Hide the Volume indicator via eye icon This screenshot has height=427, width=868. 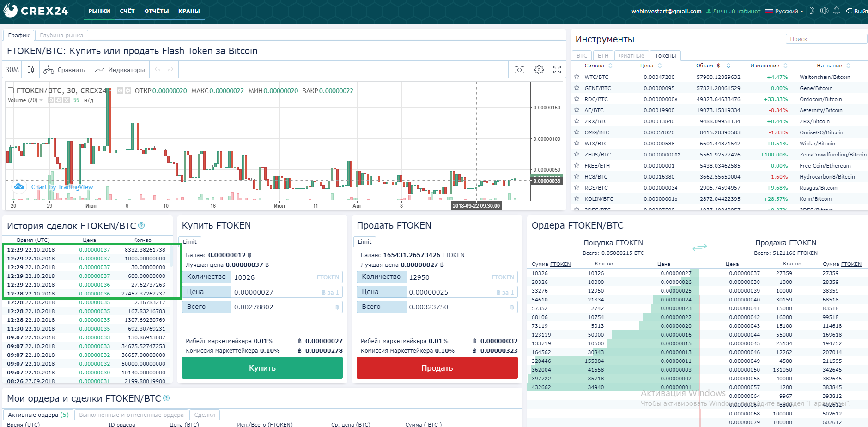pyautogui.click(x=51, y=100)
